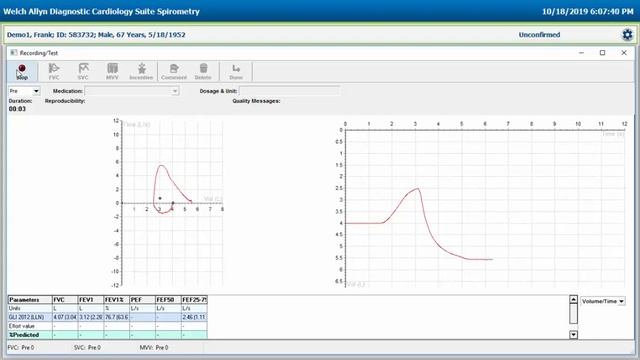Viewport: 640px width, 360px height.
Task: Select the Effort value row label
Action: coord(30,326)
